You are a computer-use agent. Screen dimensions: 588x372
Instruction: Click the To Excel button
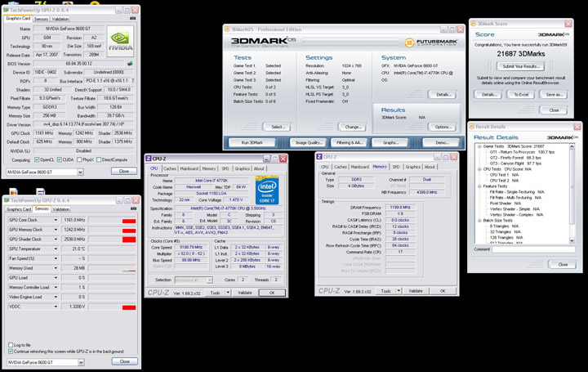(x=521, y=95)
